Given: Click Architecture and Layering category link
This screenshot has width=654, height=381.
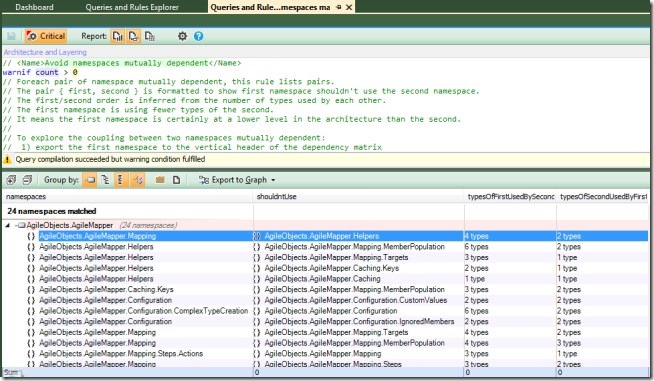Looking at the screenshot, I should point(45,52).
